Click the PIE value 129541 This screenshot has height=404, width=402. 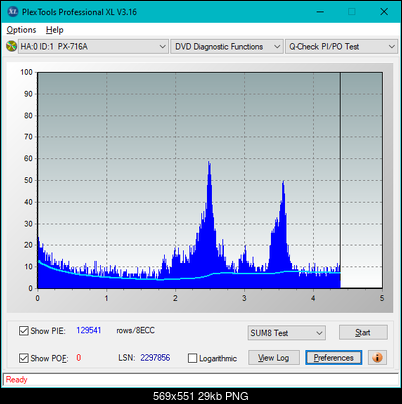point(89,330)
